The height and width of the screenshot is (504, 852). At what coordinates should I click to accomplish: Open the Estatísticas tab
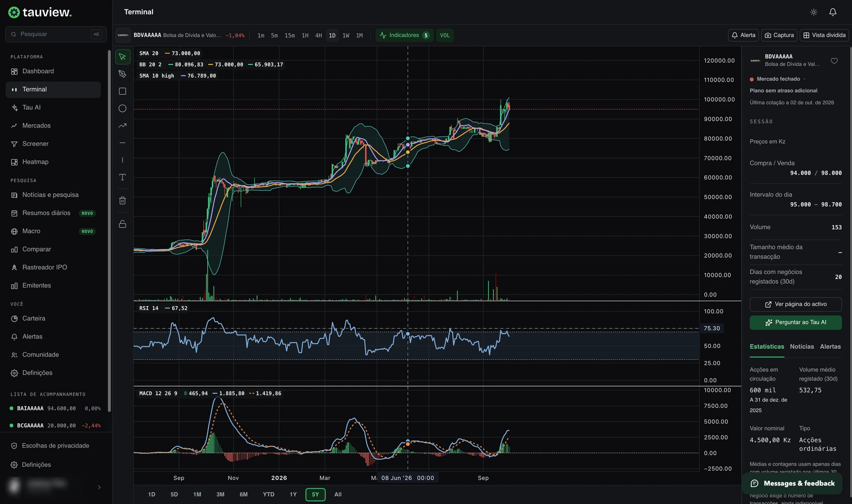coord(767,346)
